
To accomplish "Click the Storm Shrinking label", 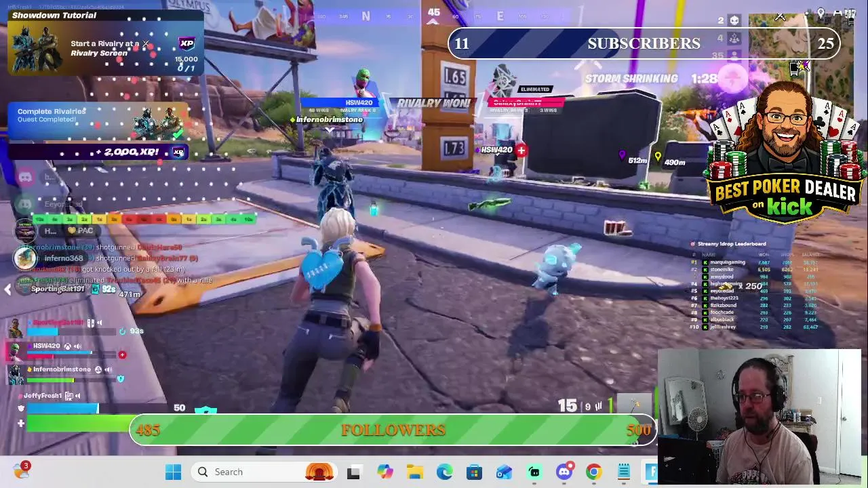I will point(631,79).
